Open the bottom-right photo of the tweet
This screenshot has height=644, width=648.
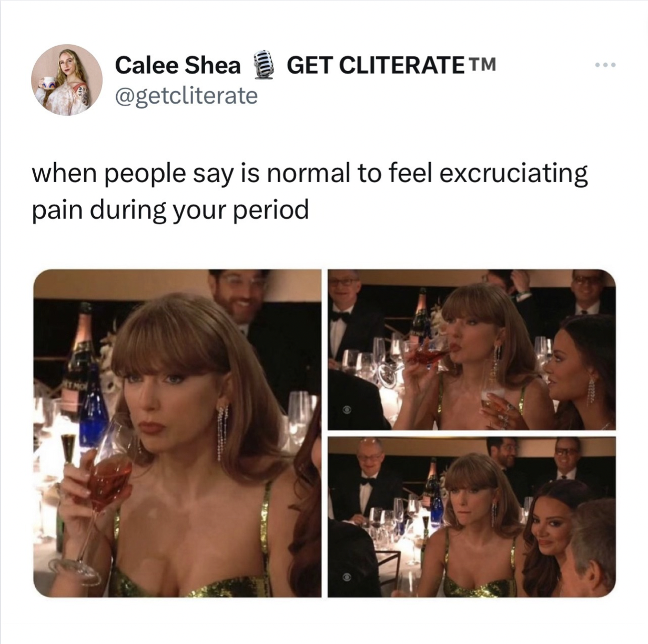pyautogui.click(x=471, y=517)
